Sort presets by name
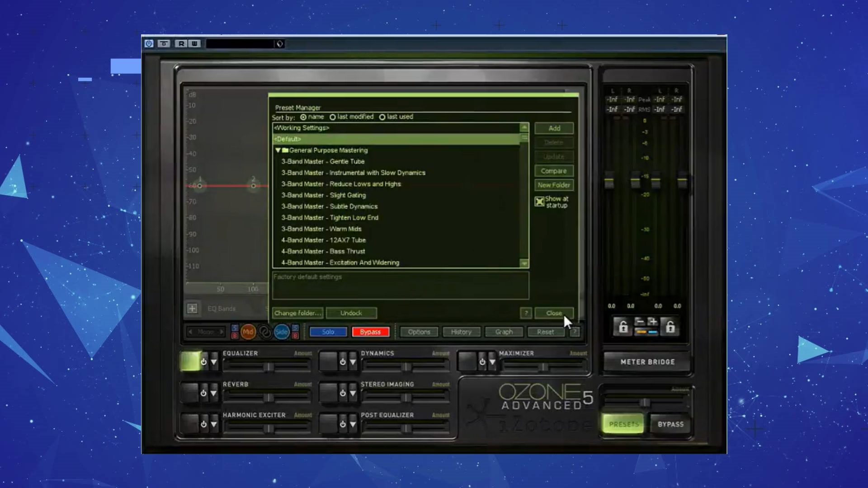The width and height of the screenshot is (868, 488). pyautogui.click(x=303, y=117)
